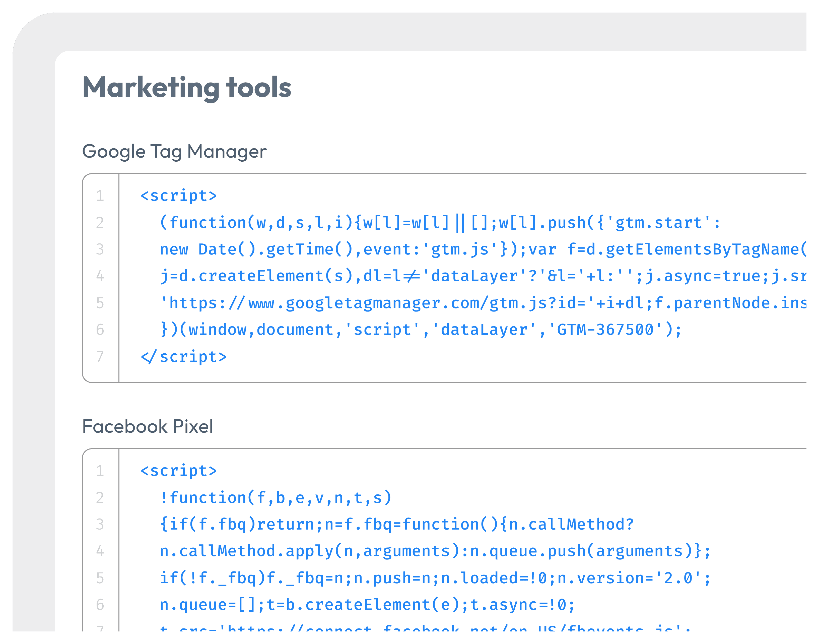Click the if(f.fbq)return code line

click(396, 525)
